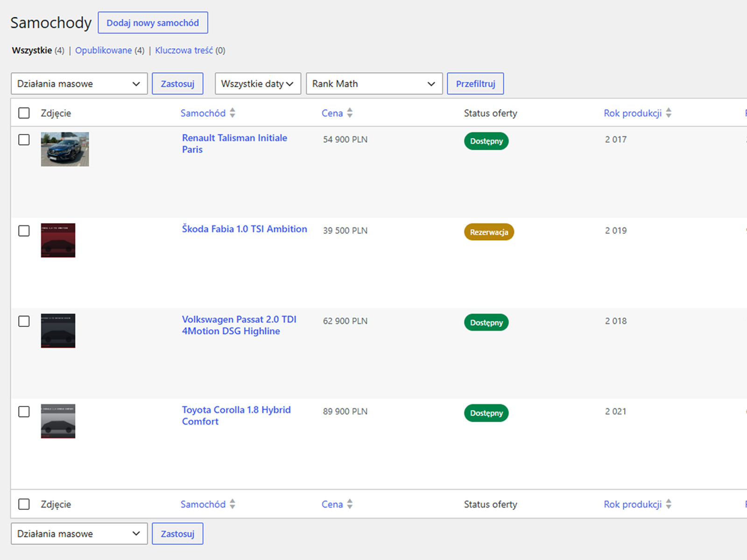747x560 pixels.
Task: Toggle the select-all checkbox in table header
Action: click(x=24, y=113)
